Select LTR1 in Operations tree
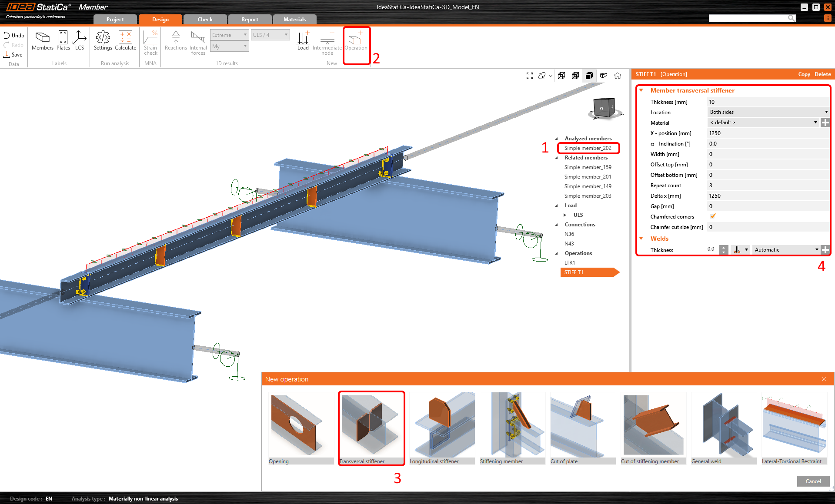This screenshot has width=835, height=504. tap(570, 263)
